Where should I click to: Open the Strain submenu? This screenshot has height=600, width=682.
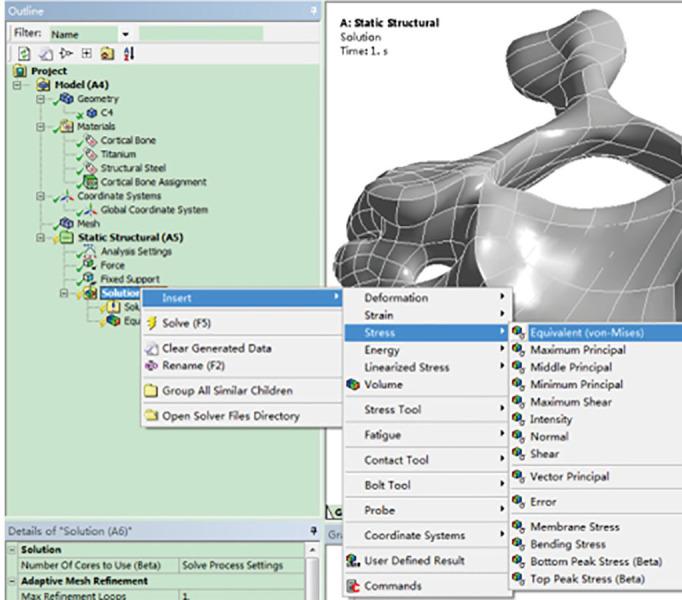427,315
